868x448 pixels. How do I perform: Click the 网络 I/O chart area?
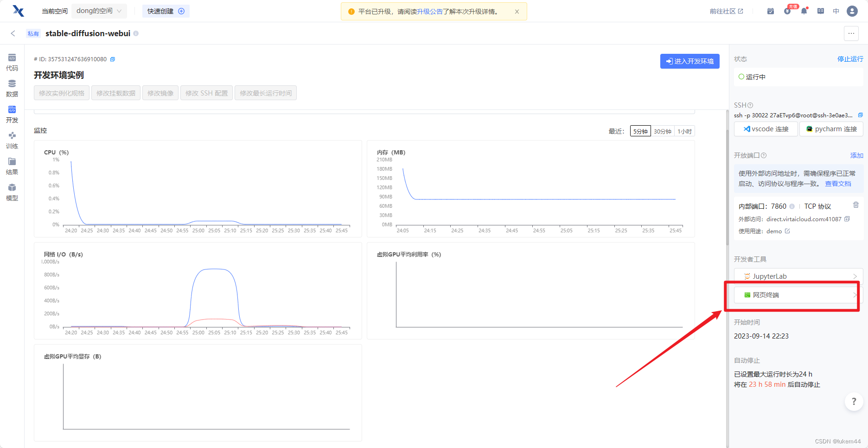[198, 291]
